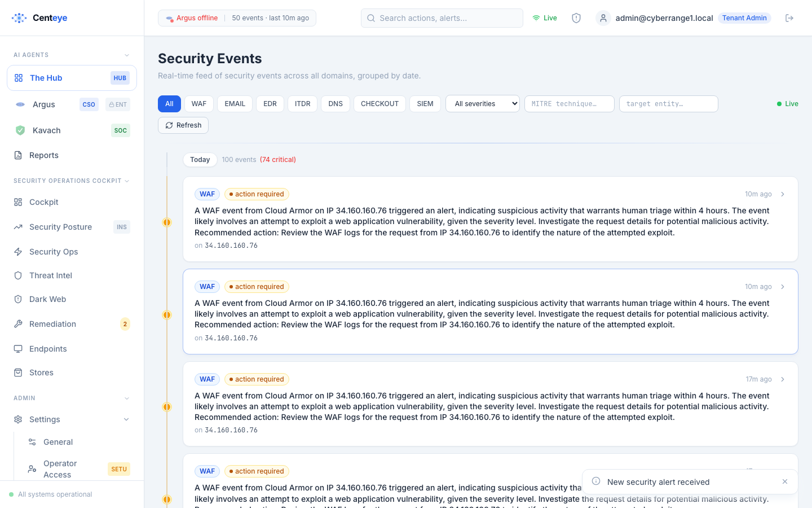The image size is (812, 508).
Task: Click the search actions input field
Action: click(442, 18)
